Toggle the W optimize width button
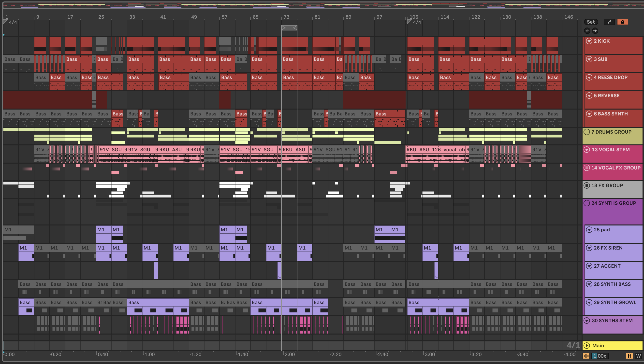The height and width of the screenshot is (364, 644). 638,356
